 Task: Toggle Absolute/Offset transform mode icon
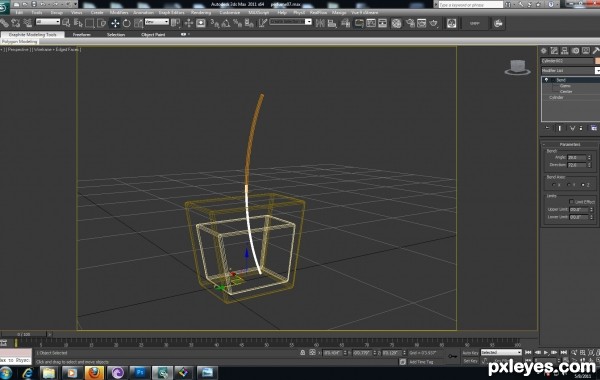point(312,352)
